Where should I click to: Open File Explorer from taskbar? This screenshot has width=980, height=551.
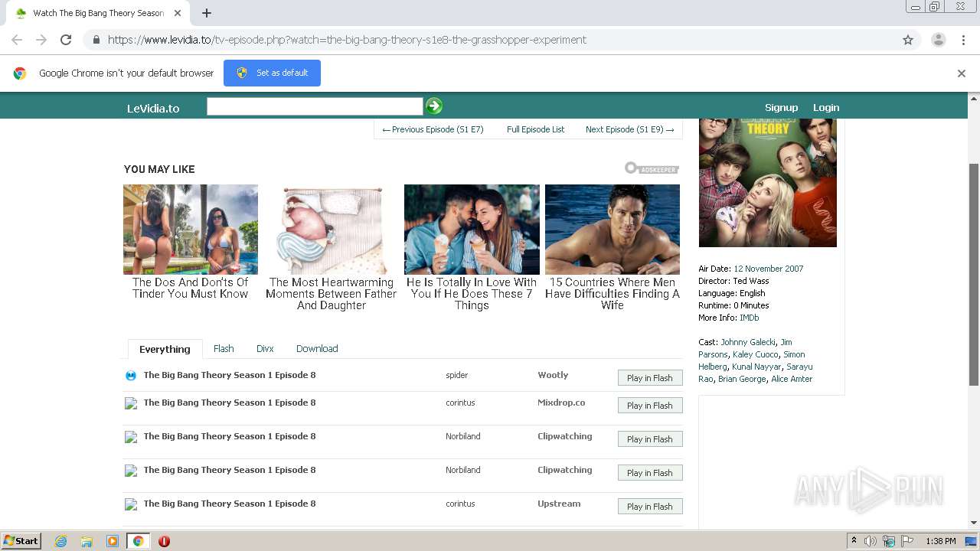click(x=87, y=541)
